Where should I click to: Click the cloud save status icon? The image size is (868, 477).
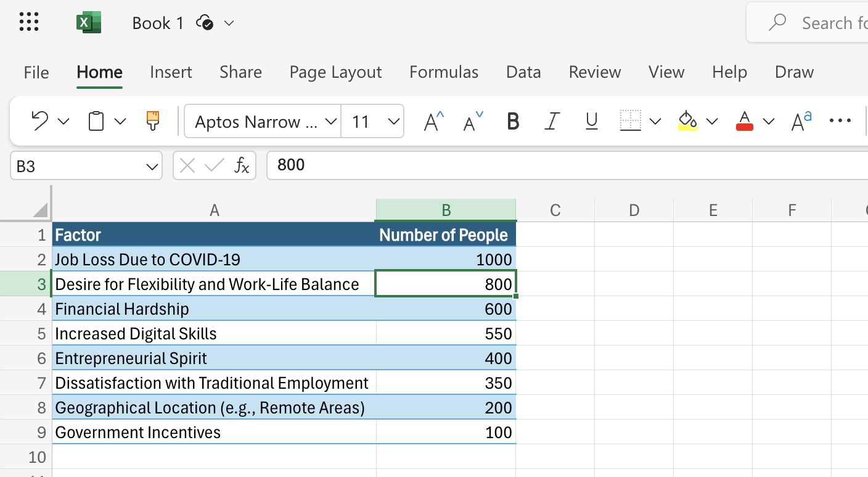tap(205, 22)
